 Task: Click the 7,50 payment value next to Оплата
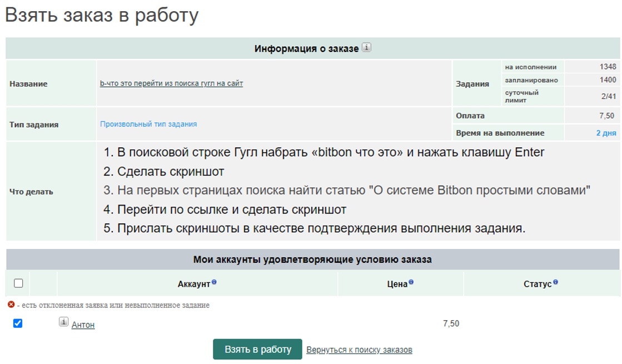click(x=606, y=116)
